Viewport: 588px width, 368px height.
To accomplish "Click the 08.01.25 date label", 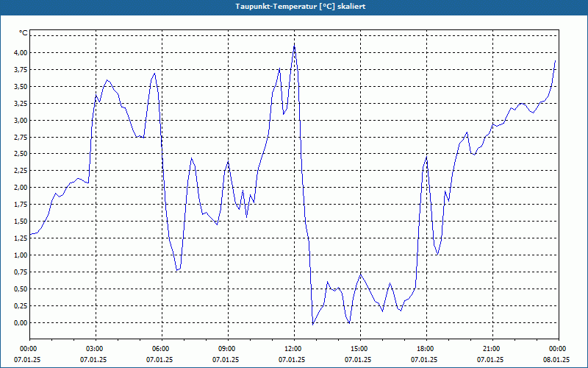I will (556, 360).
